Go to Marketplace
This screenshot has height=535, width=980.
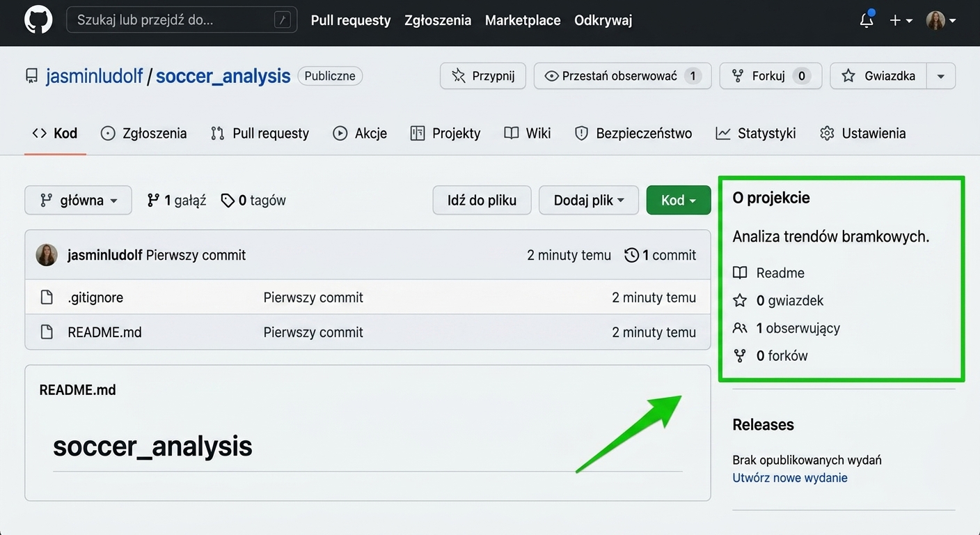[x=523, y=20]
